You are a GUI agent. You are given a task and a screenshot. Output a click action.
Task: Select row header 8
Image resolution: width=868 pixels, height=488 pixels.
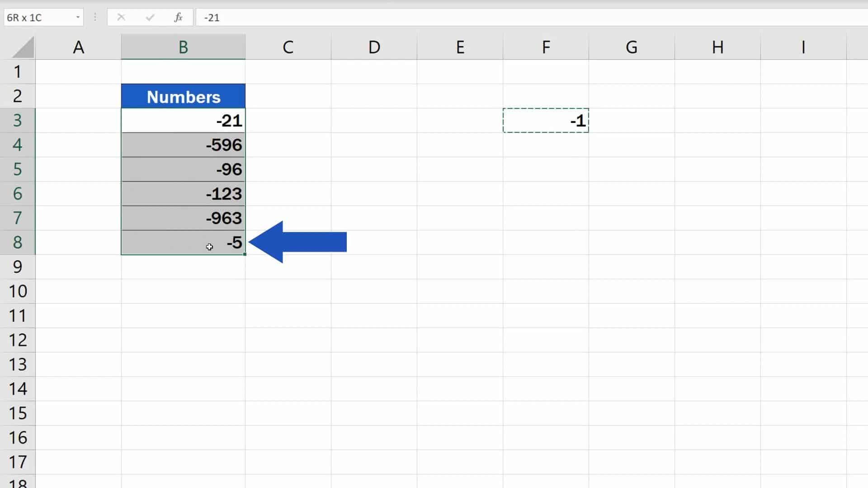[18, 243]
